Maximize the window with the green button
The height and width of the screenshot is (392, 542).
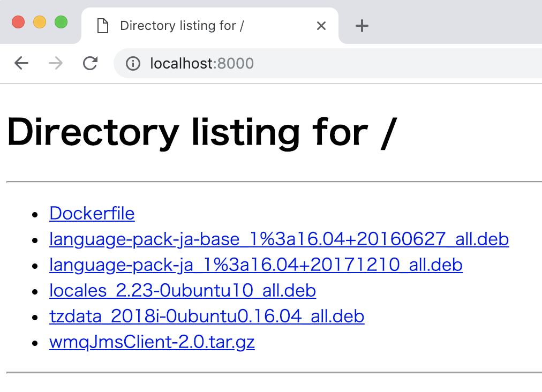(x=61, y=22)
